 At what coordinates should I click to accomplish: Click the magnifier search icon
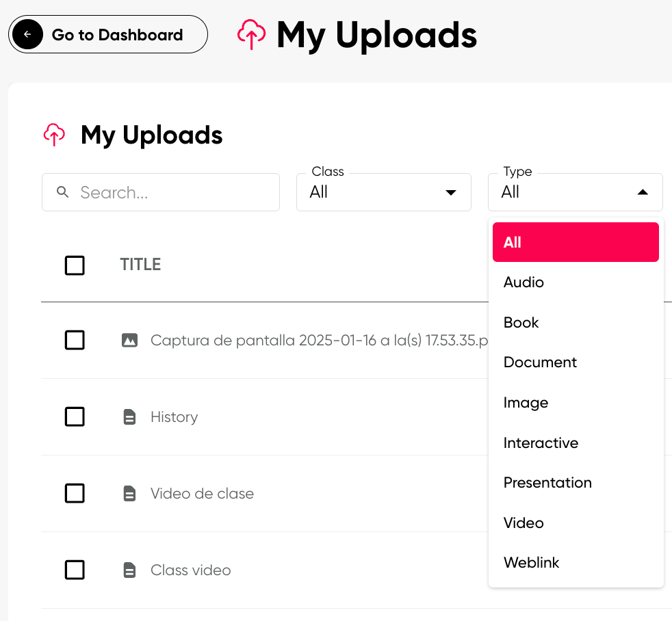coord(62,192)
